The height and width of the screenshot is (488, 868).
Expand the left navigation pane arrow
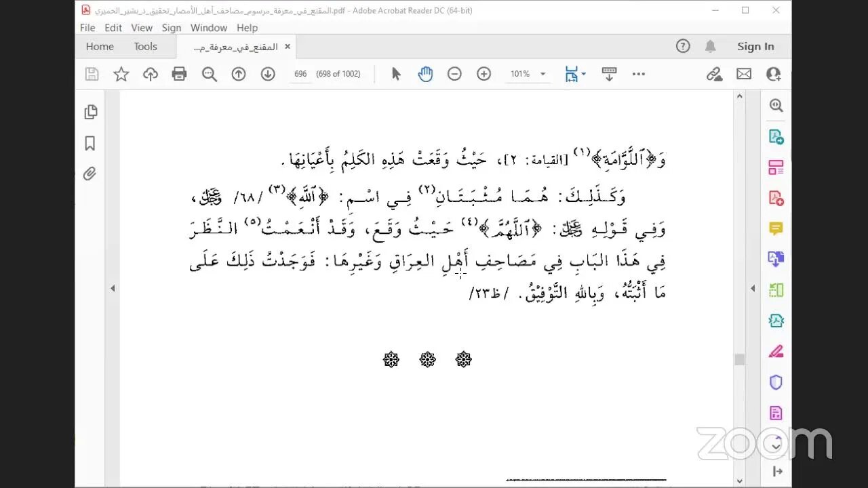[113, 288]
